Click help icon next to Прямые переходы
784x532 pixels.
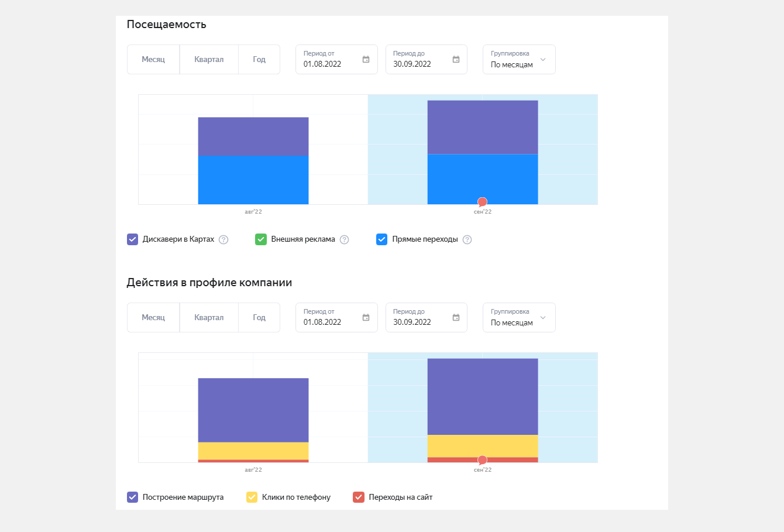click(467, 239)
